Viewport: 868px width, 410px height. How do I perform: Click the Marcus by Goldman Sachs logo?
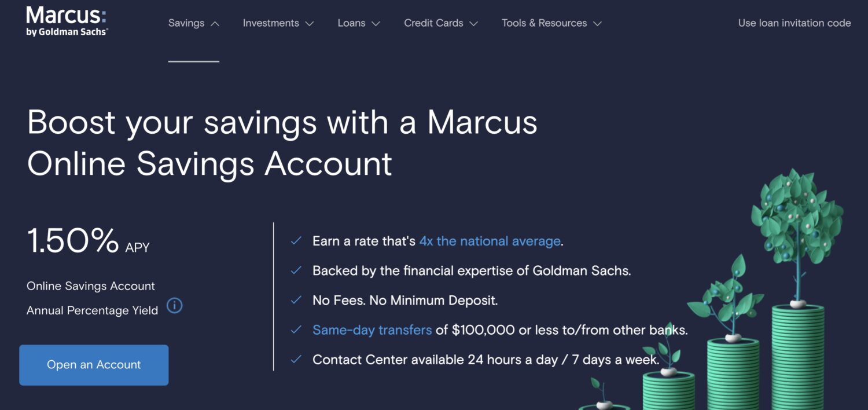coord(67,20)
